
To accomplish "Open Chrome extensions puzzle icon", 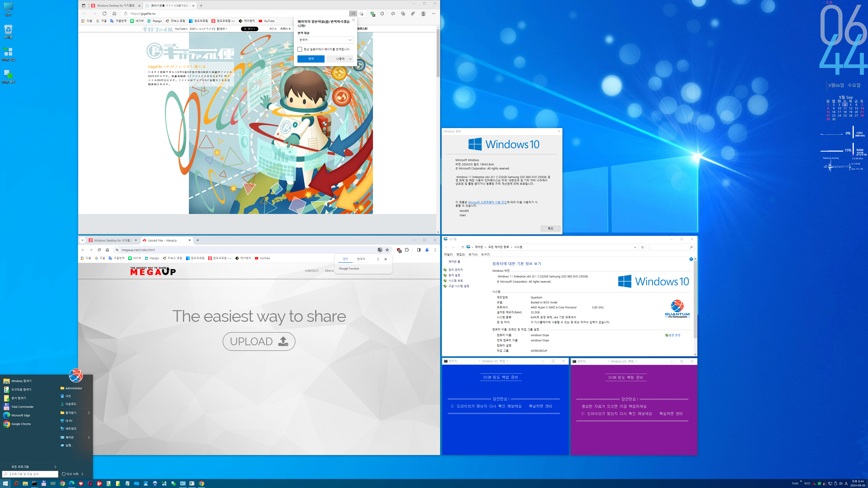I will pos(407,250).
